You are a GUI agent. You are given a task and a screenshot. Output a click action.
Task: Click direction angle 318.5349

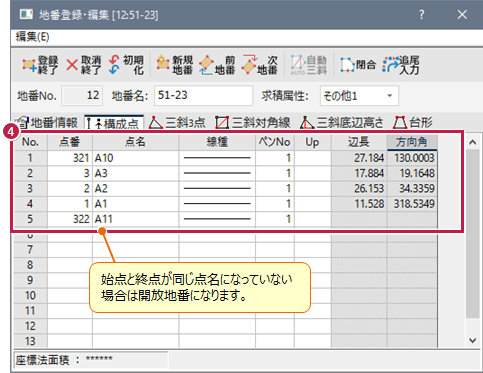412,204
